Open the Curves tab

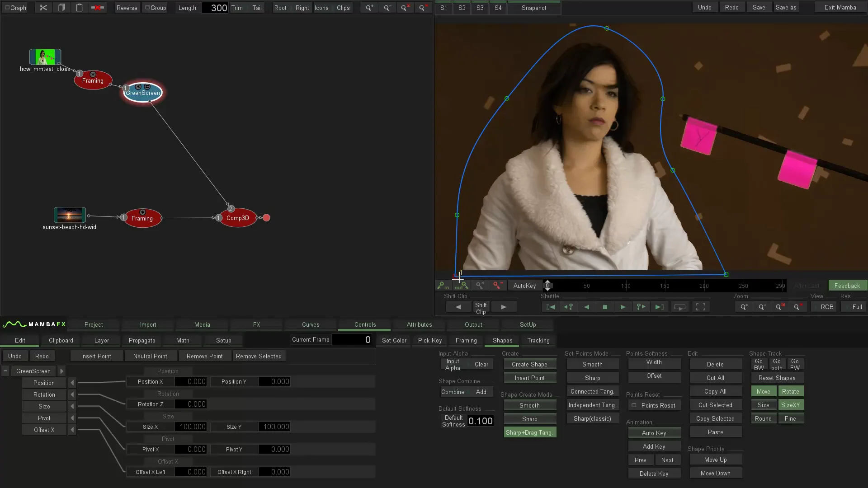click(311, 324)
